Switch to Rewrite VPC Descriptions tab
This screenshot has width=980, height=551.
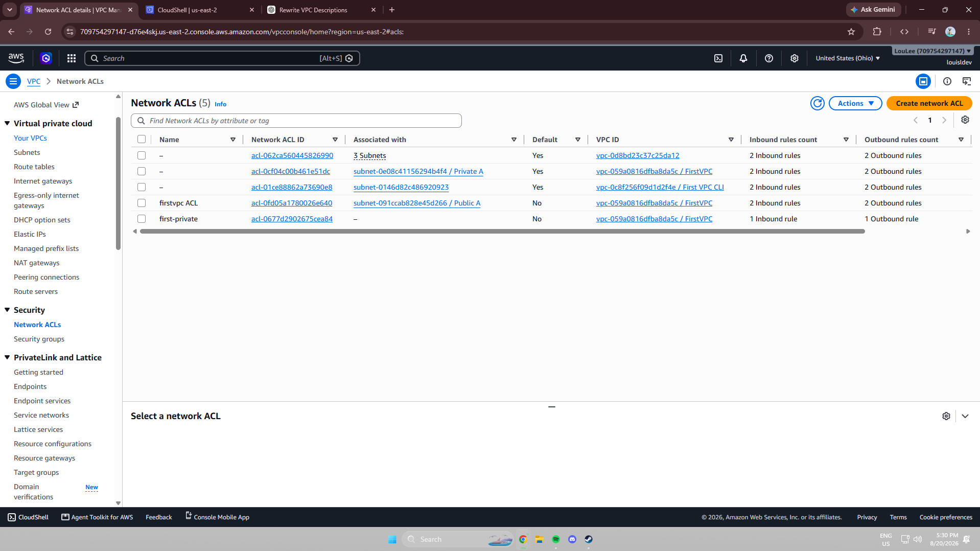[x=321, y=10]
